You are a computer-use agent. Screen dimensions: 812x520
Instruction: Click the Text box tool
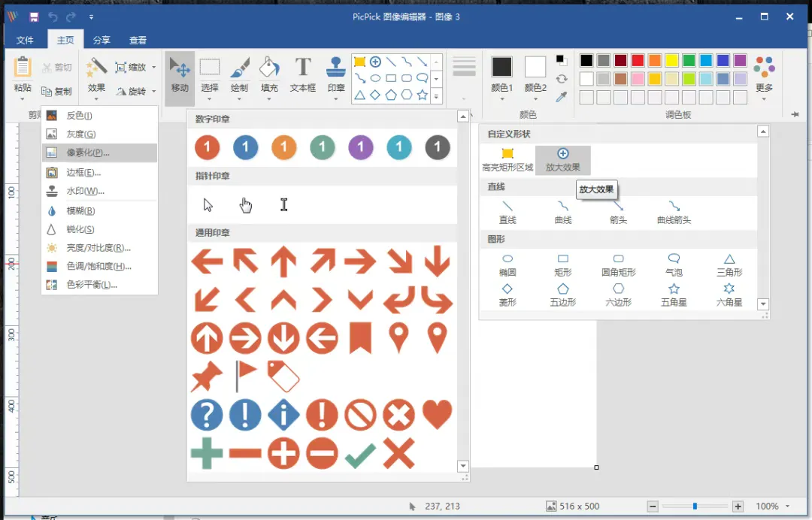(x=302, y=76)
